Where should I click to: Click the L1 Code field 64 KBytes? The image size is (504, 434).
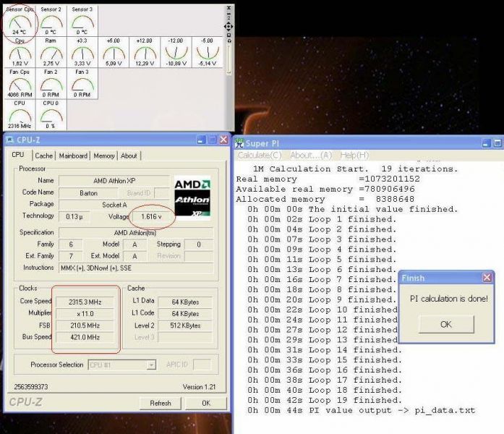185,314
